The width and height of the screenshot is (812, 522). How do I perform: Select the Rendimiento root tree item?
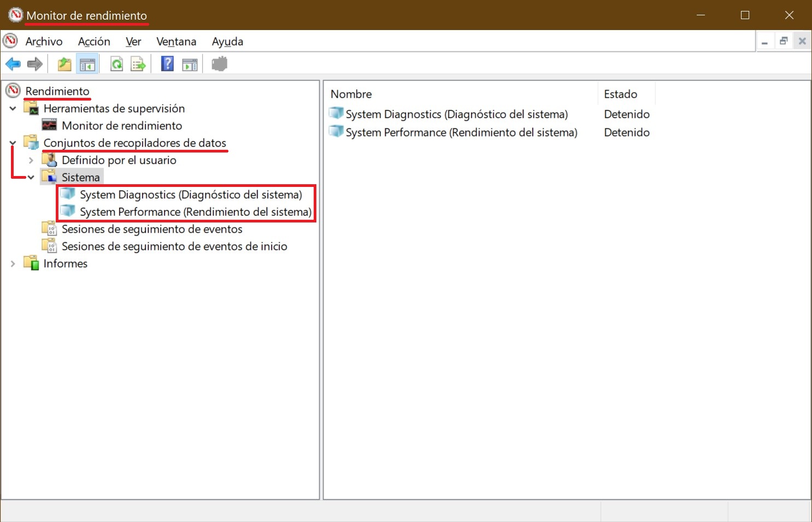click(57, 91)
